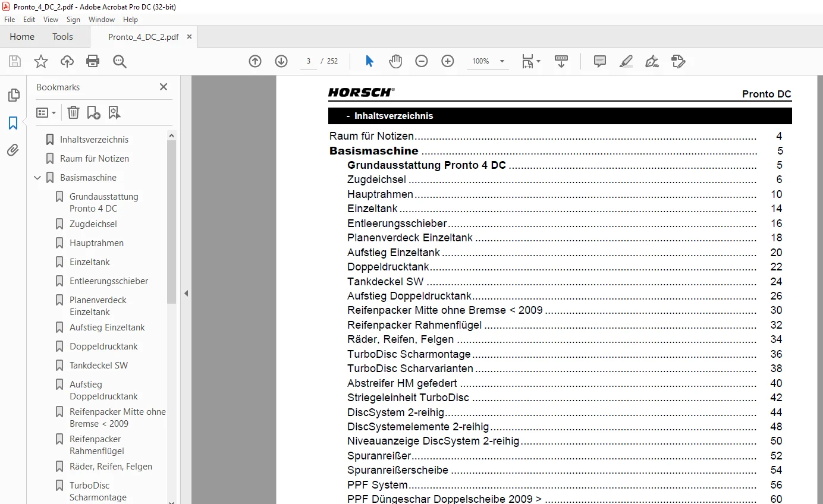Open the bookmarks options dropdown menu
Image resolution: width=823 pixels, height=504 pixels.
[x=46, y=112]
